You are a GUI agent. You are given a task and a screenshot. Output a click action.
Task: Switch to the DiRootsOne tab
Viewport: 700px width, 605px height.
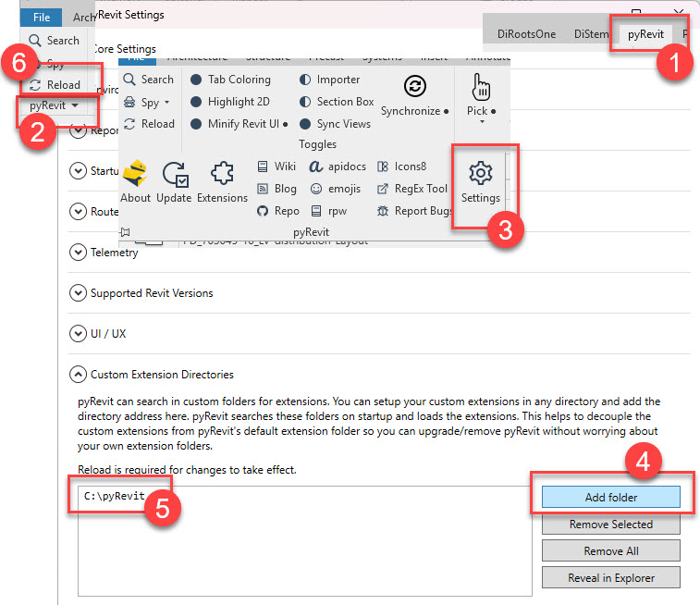[526, 34]
